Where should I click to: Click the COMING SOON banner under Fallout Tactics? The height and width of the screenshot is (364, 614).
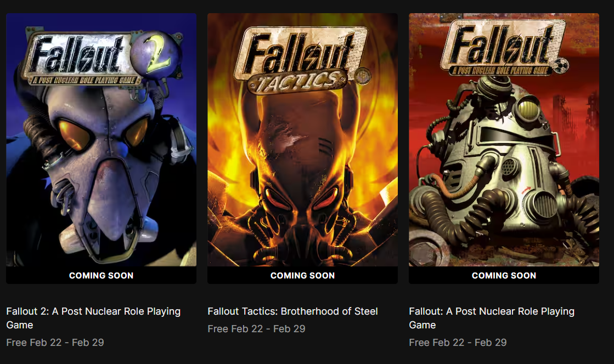click(x=302, y=276)
